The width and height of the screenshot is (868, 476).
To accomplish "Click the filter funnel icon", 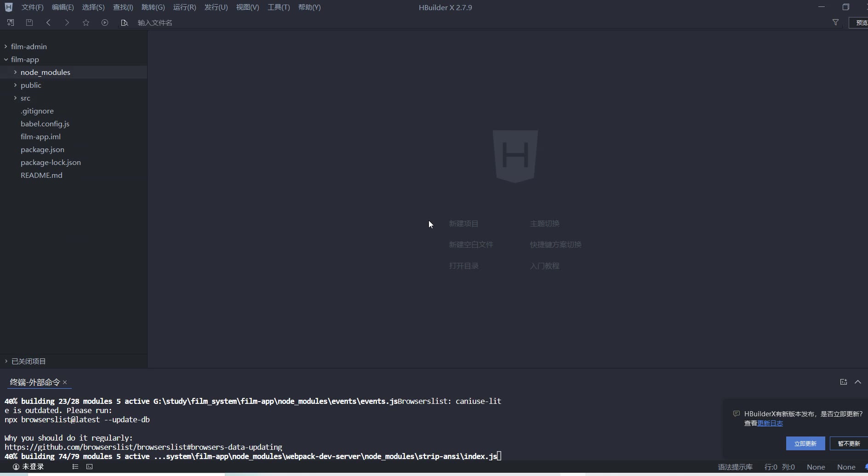I will [x=835, y=23].
